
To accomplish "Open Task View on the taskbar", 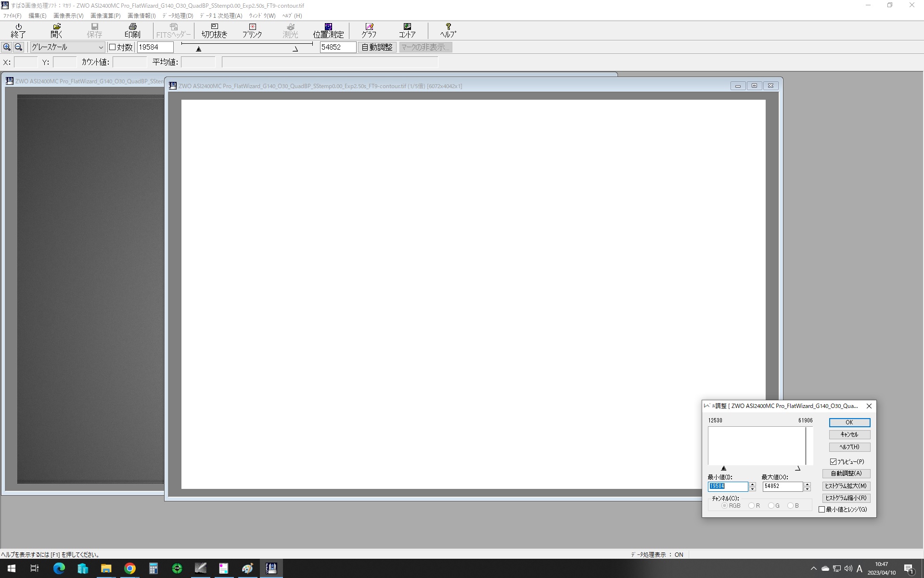I will pos(35,568).
